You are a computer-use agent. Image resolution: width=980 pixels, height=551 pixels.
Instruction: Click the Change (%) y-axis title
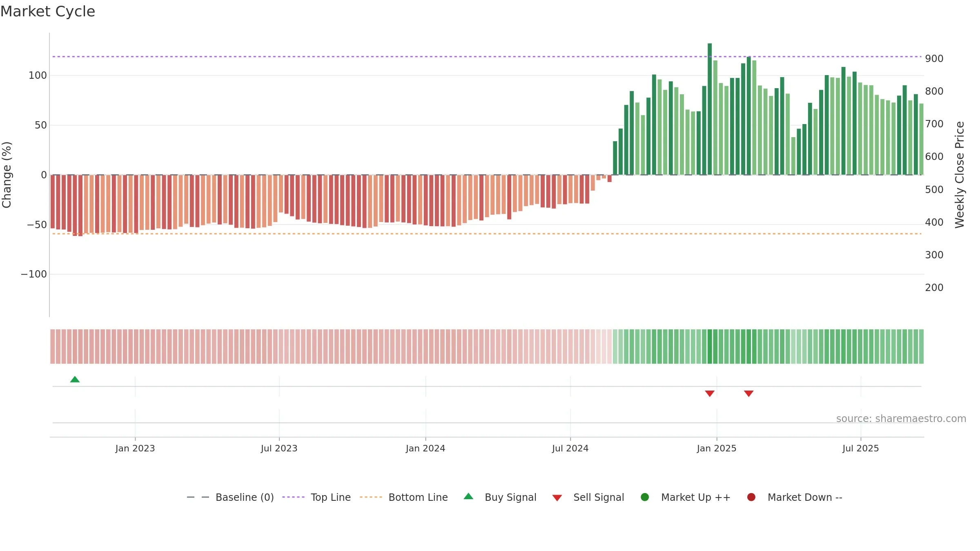(7, 175)
